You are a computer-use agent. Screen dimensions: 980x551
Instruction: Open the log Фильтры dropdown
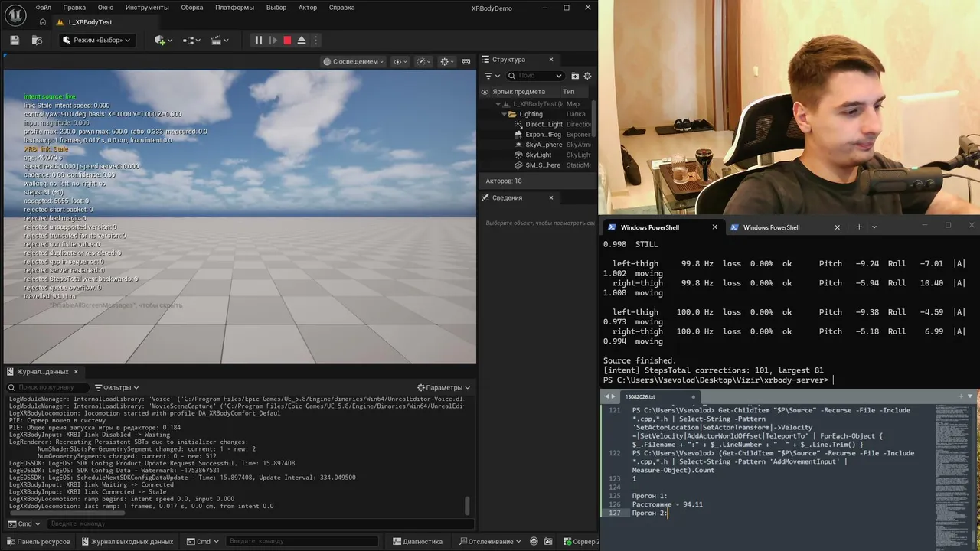pos(116,387)
